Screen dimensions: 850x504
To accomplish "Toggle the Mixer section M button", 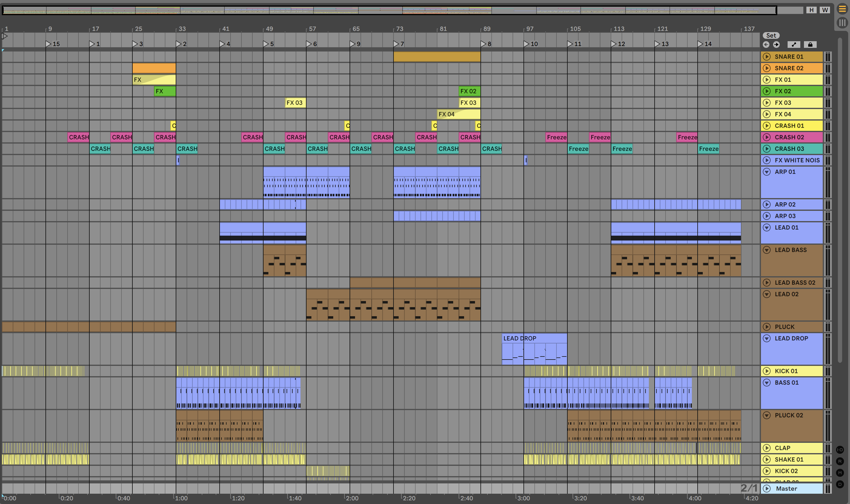I will point(840,473).
